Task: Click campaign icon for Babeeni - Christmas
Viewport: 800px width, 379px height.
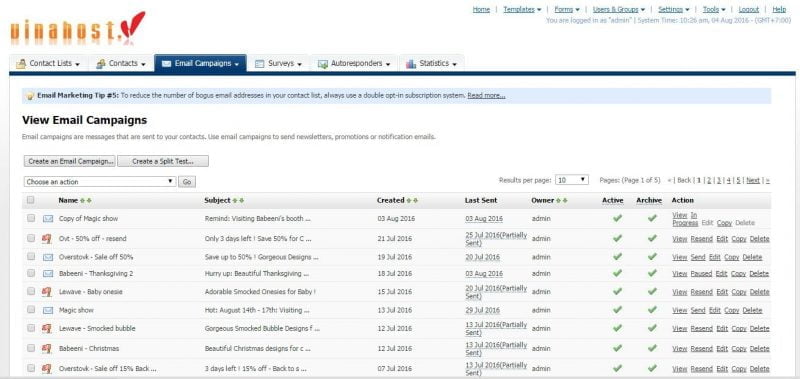Action: click(47, 348)
